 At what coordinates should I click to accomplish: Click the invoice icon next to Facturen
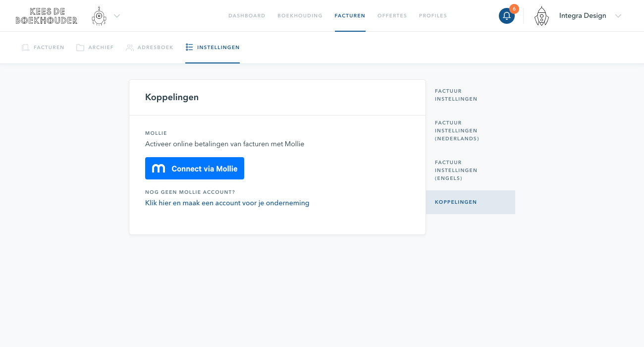click(x=25, y=47)
